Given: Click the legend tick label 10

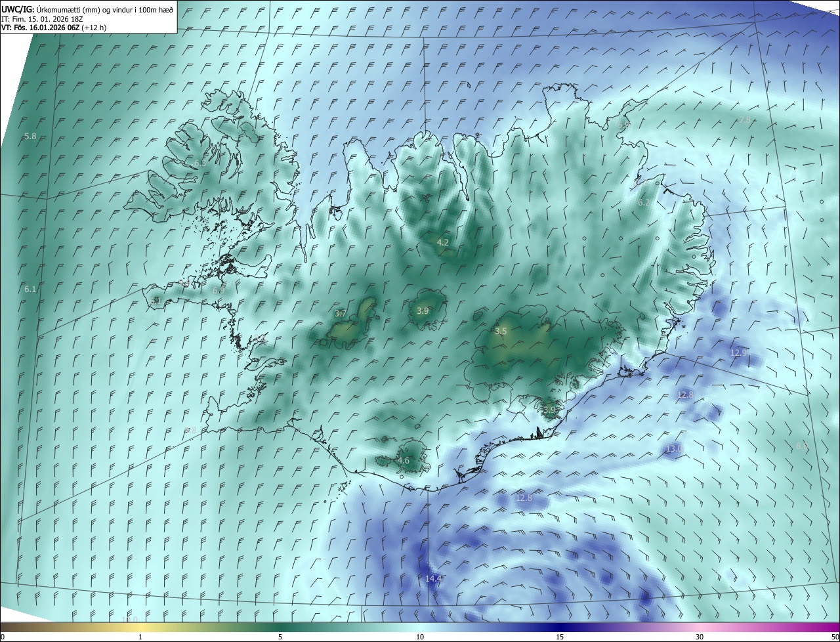Looking at the screenshot, I should (x=420, y=637).
